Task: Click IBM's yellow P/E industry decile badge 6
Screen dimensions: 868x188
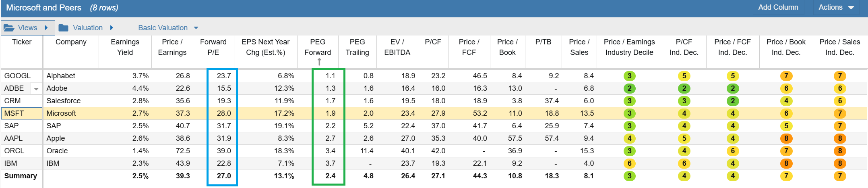Action: click(629, 163)
